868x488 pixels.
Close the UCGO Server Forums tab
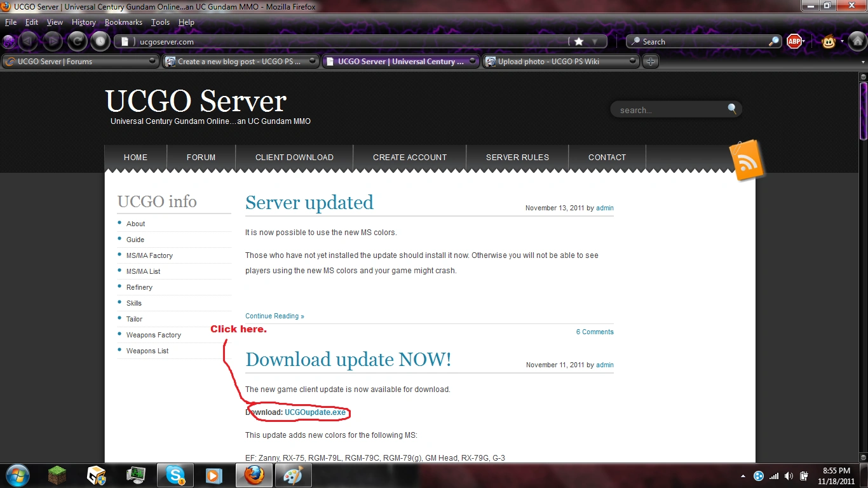152,62
